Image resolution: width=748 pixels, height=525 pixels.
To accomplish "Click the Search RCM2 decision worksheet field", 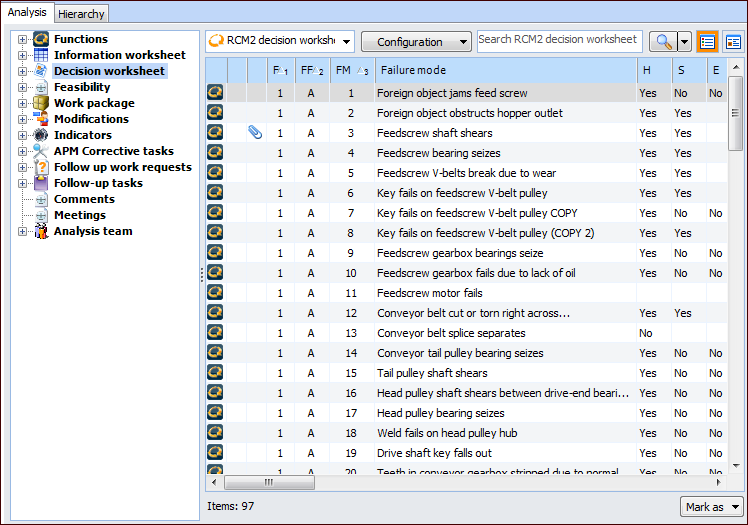I will tap(560, 41).
